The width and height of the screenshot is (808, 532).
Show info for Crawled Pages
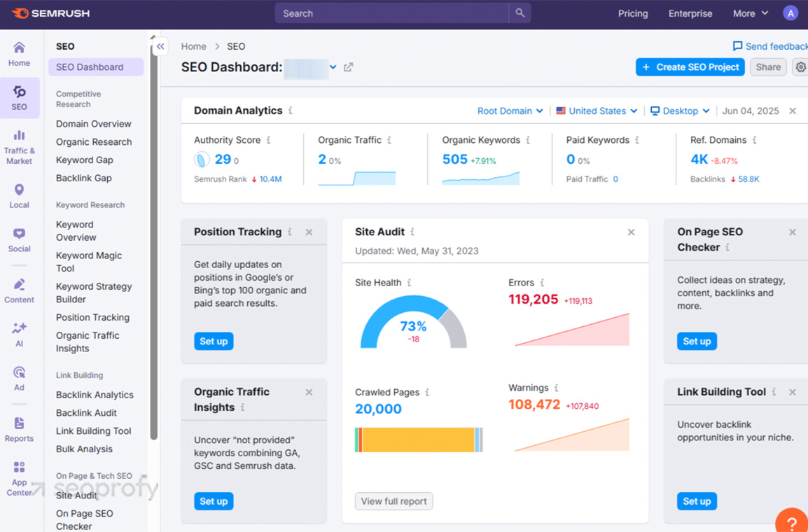[x=427, y=393]
